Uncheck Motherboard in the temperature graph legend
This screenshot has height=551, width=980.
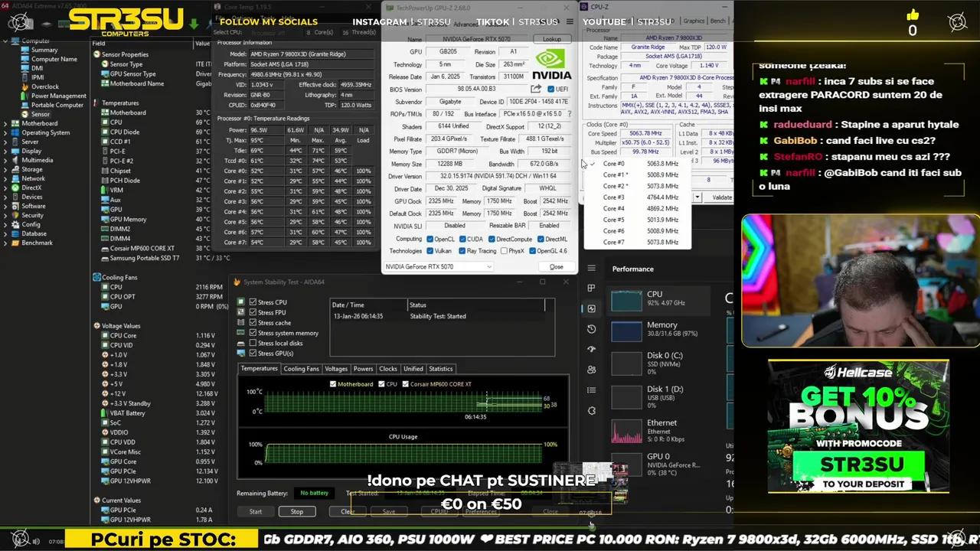332,384
